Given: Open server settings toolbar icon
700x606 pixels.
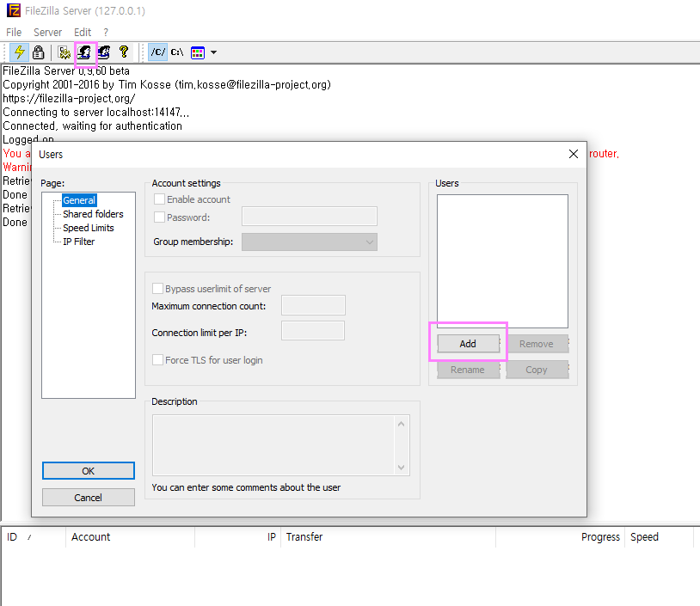Looking at the screenshot, I should 64,52.
